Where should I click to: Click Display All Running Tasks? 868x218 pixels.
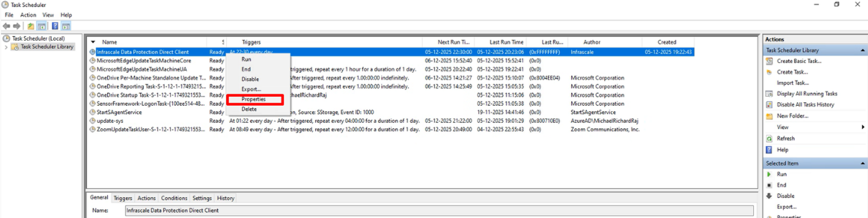(807, 94)
